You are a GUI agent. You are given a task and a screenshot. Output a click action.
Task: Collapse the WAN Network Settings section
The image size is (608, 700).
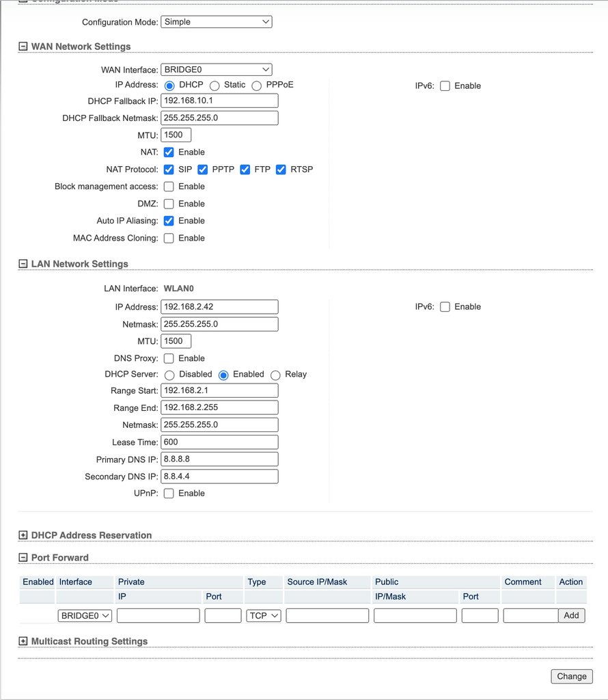click(x=23, y=46)
